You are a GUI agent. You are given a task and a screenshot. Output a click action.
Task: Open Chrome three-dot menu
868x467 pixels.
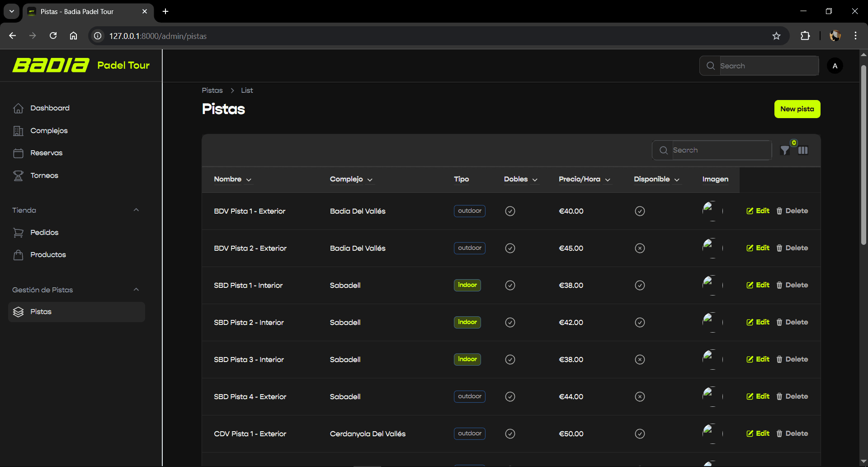pos(855,36)
